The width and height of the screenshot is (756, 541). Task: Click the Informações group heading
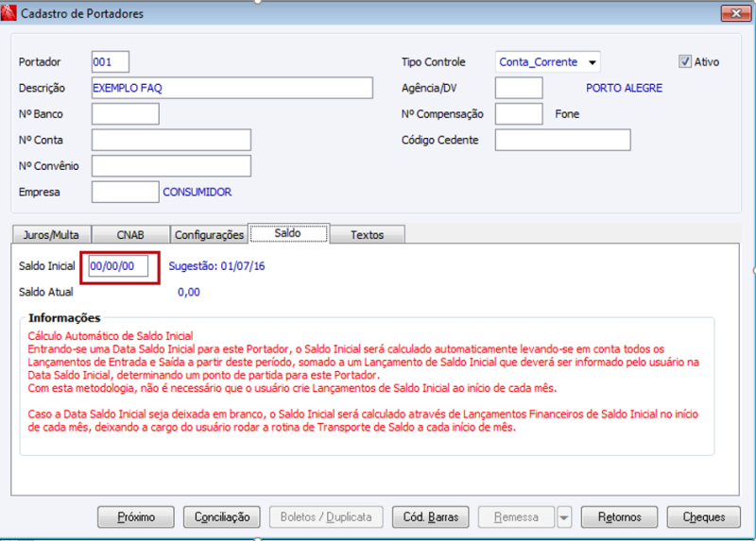pos(64,318)
